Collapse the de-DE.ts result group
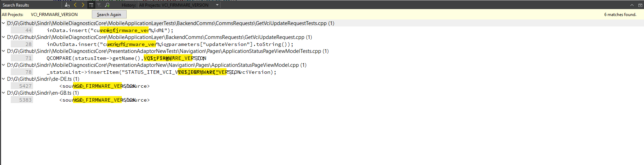This screenshot has height=165, width=644. [x=3, y=79]
